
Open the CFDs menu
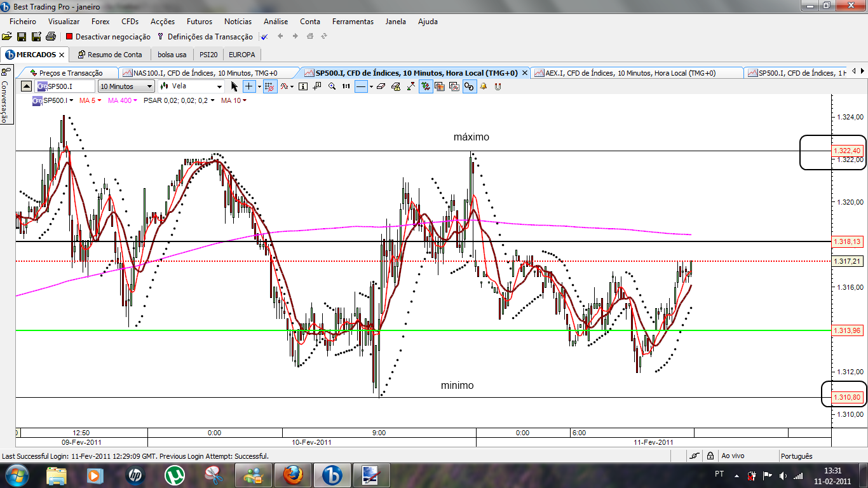[x=130, y=21]
